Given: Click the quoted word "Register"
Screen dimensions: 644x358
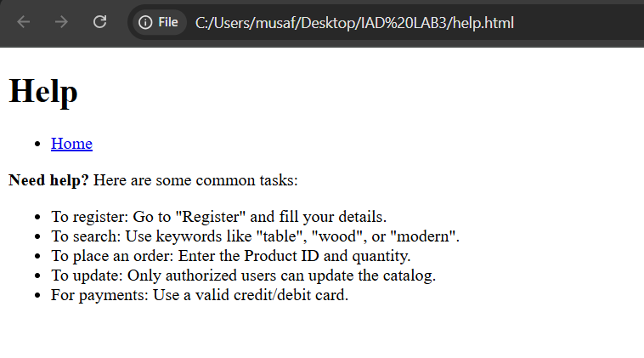Looking at the screenshot, I should tap(211, 217).
